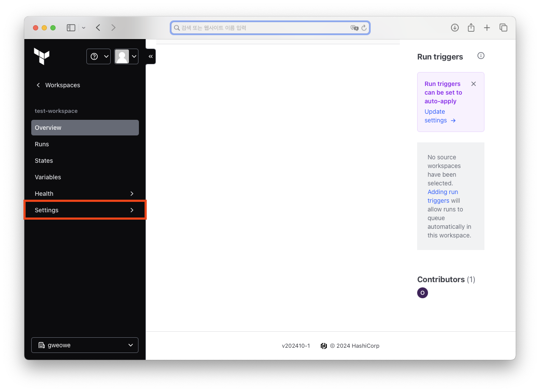The image size is (540, 392).
Task: Follow the Update settings link
Action: pos(440,116)
